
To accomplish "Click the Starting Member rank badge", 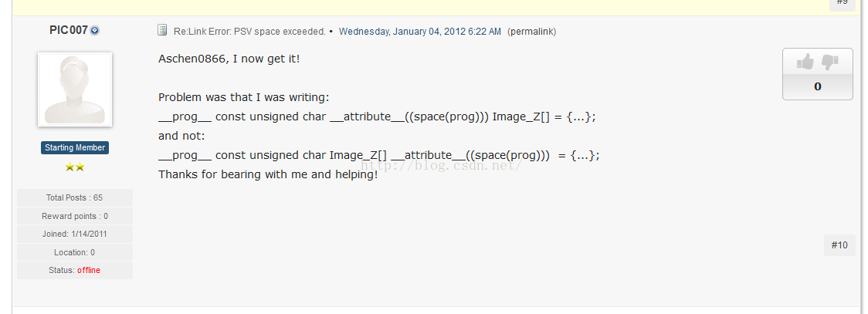I will tap(75, 147).
